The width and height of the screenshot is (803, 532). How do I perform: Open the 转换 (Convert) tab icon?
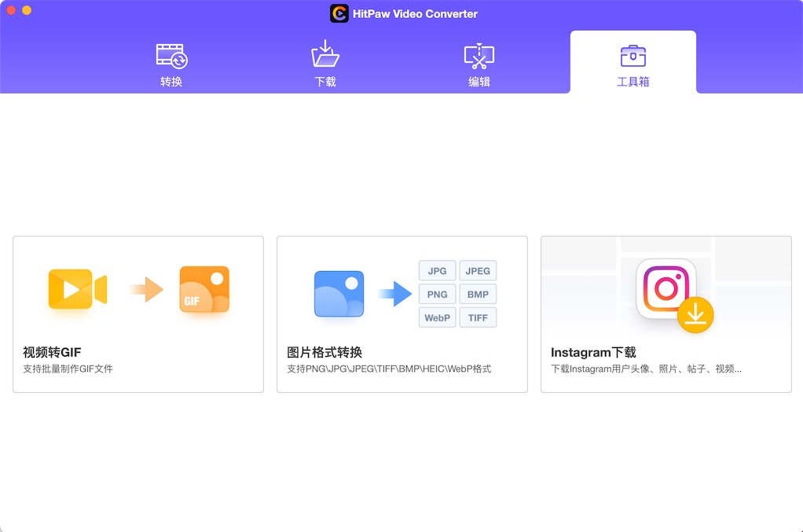tap(171, 56)
